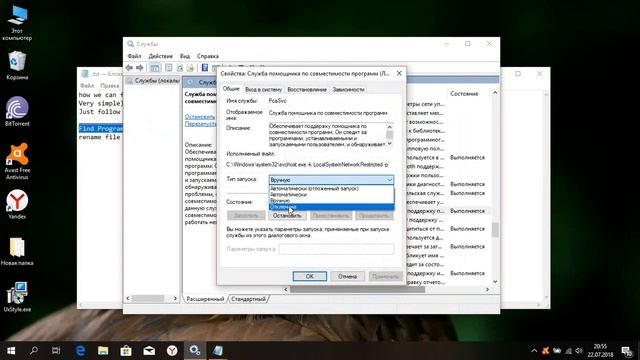Screen dimensions: 640x360
Task: Click the taskbar search magnifier
Action: click(x=34, y=351)
